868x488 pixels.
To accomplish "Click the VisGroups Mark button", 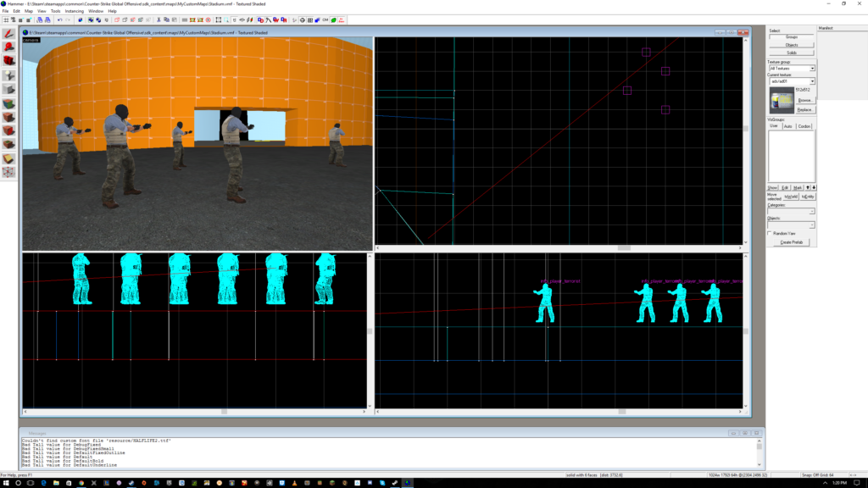I will click(797, 187).
